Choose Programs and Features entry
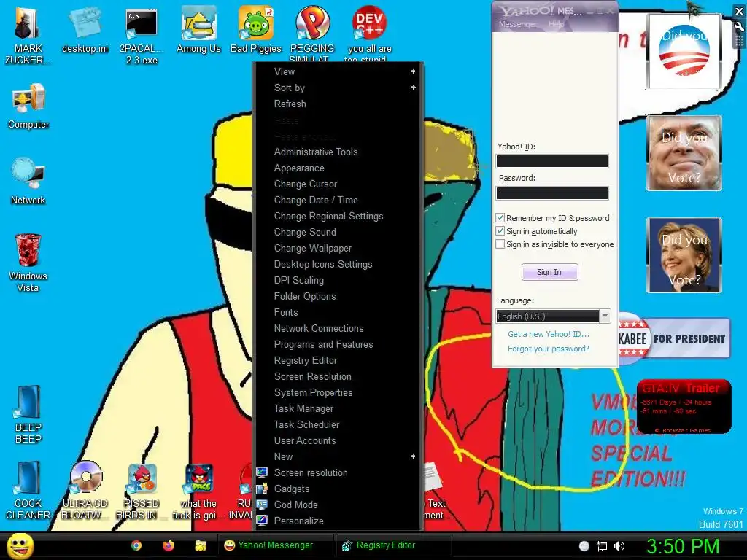 [x=338, y=344]
